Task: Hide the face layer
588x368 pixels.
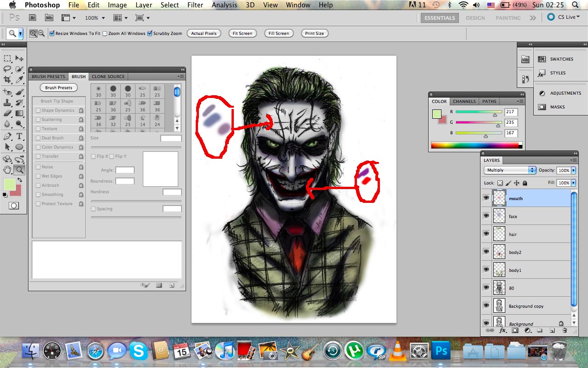Action: (x=487, y=216)
